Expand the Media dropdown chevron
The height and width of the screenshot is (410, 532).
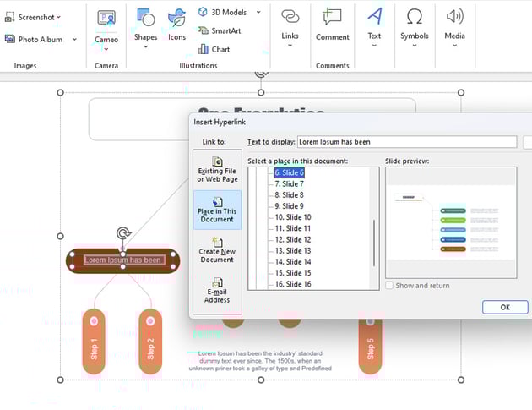click(x=454, y=45)
